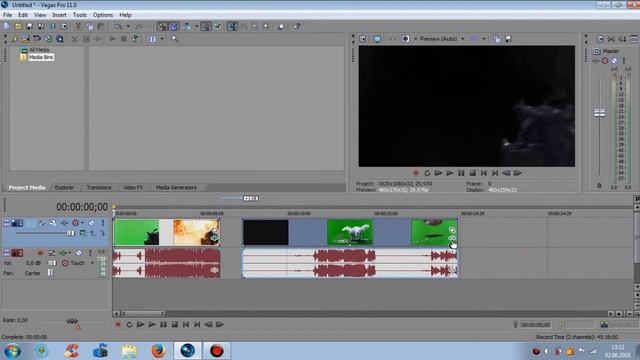Open the Project Media Views dropdown arrow
Screen dimensions: 640x360
[162, 39]
